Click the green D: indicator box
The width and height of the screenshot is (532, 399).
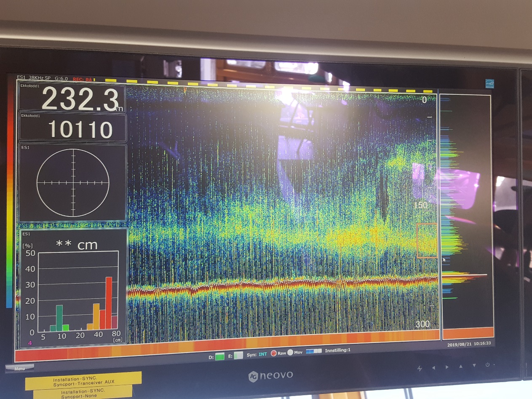[x=219, y=356]
